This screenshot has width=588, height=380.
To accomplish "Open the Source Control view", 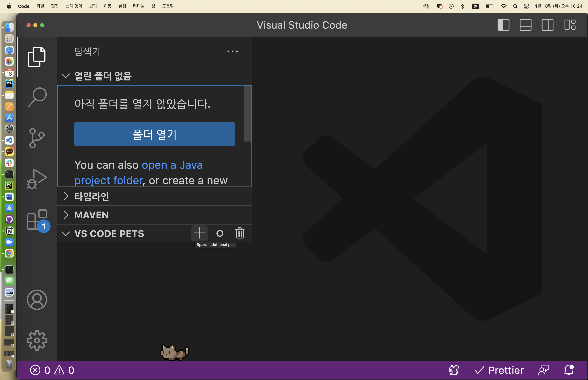I will pos(37,138).
